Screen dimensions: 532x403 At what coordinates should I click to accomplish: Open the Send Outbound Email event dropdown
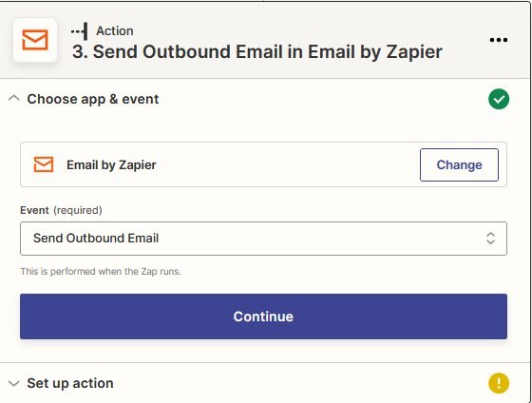(263, 239)
